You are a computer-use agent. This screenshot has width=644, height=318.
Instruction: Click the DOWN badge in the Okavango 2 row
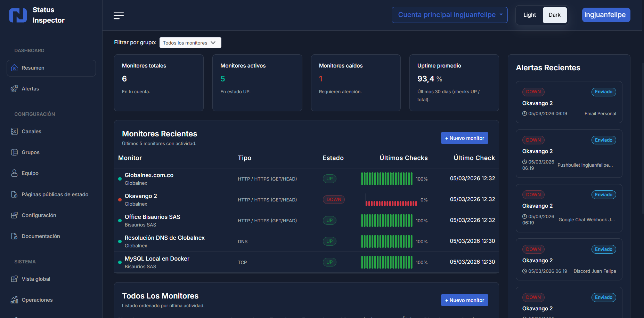coord(334,200)
